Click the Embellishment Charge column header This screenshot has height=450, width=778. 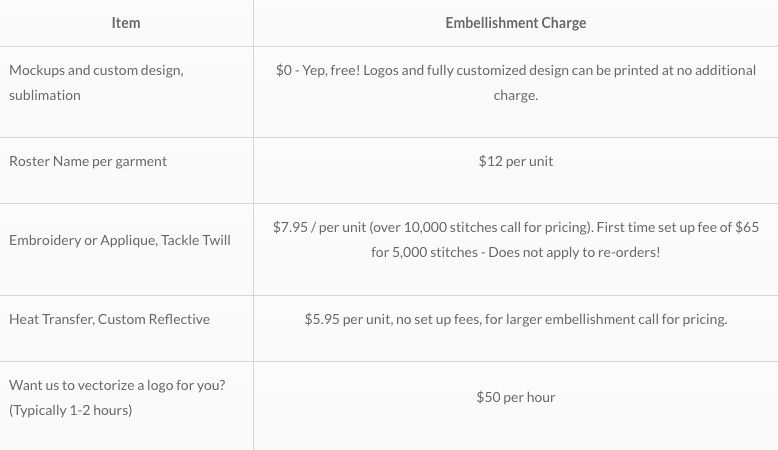click(516, 23)
